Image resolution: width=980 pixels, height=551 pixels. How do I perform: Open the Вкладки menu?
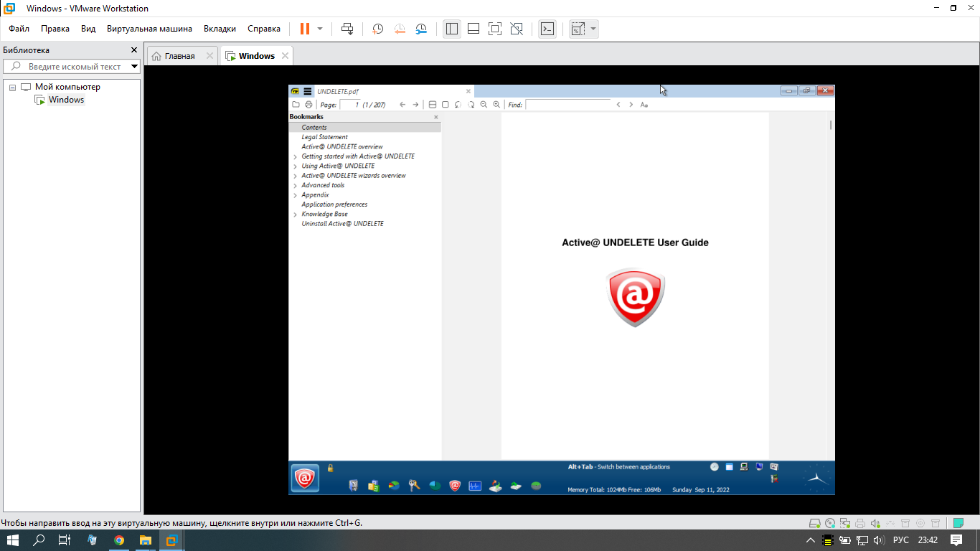[220, 29]
